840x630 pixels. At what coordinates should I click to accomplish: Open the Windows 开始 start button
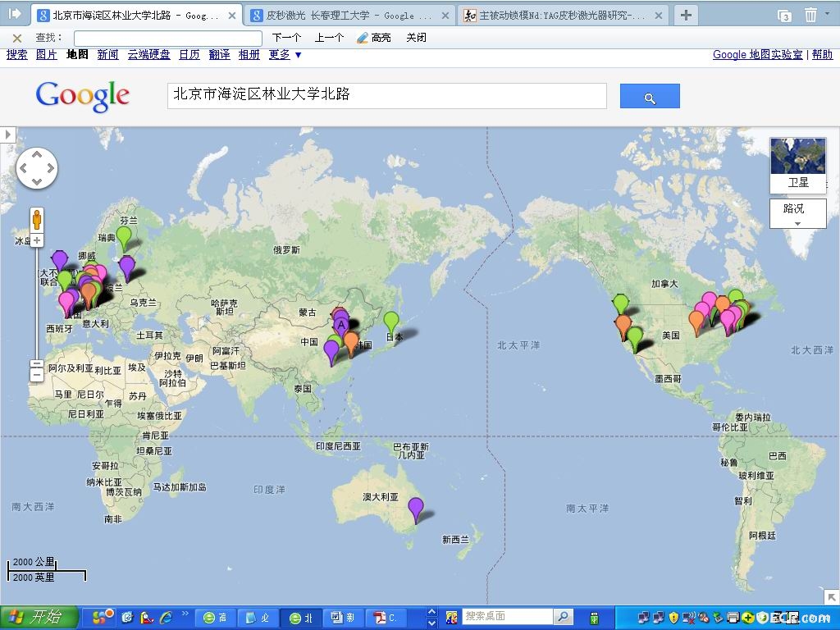pos(38,618)
